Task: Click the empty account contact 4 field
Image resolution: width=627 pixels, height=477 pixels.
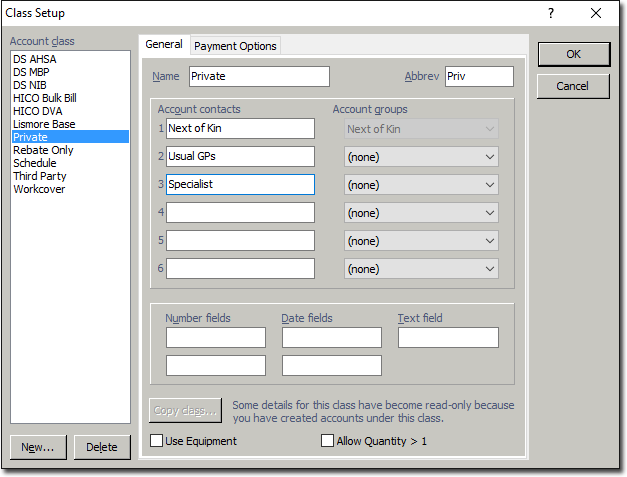Action: pyautogui.click(x=240, y=213)
